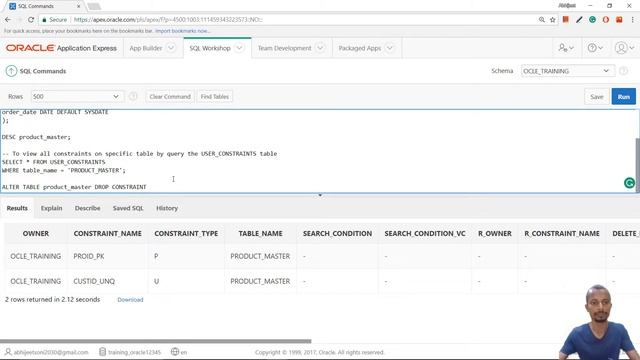Reload the page
The height and width of the screenshot is (360, 640).
(31, 20)
